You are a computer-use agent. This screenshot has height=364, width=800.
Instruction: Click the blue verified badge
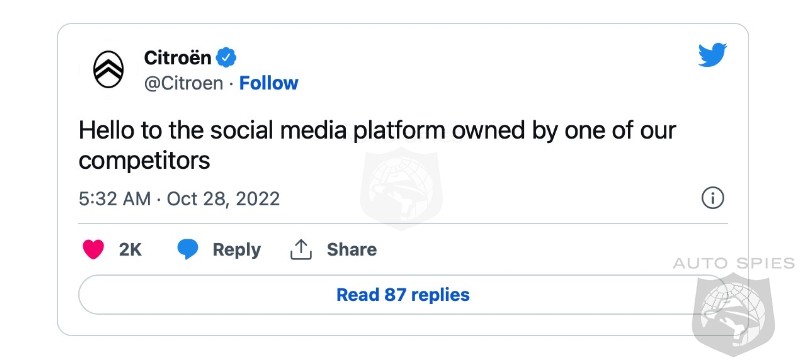[226, 57]
